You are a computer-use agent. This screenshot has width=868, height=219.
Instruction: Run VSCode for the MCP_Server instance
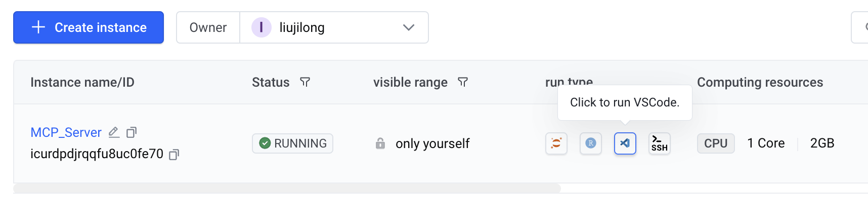click(x=625, y=143)
